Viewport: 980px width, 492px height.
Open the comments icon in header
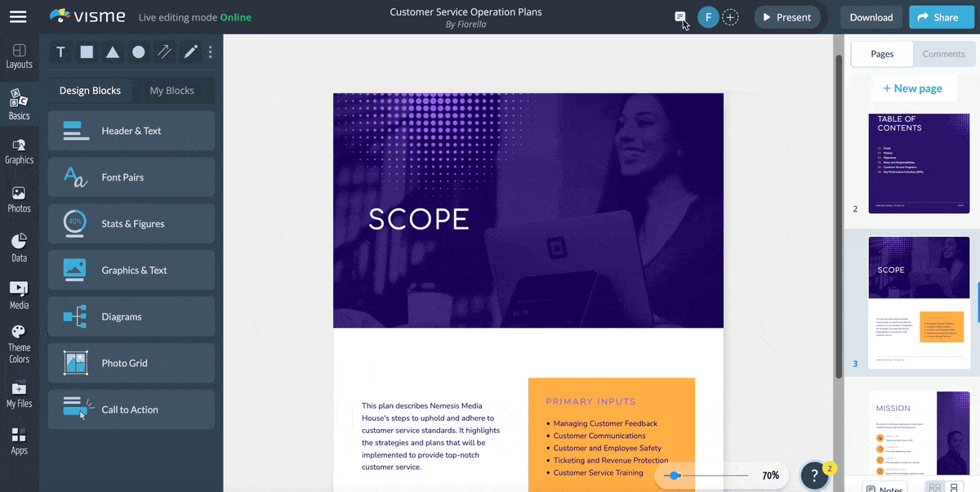coord(679,17)
